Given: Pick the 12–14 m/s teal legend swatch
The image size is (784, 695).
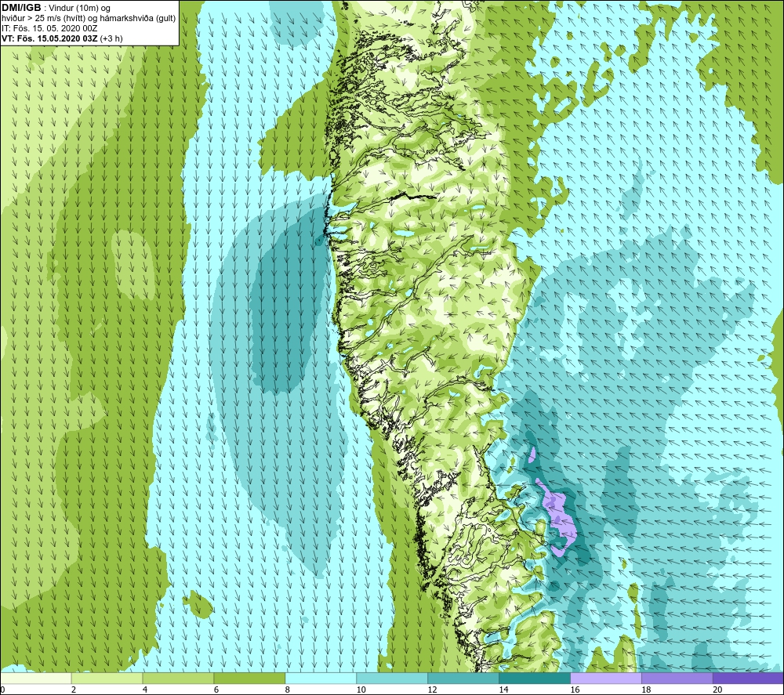Looking at the screenshot, I should click(x=463, y=679).
